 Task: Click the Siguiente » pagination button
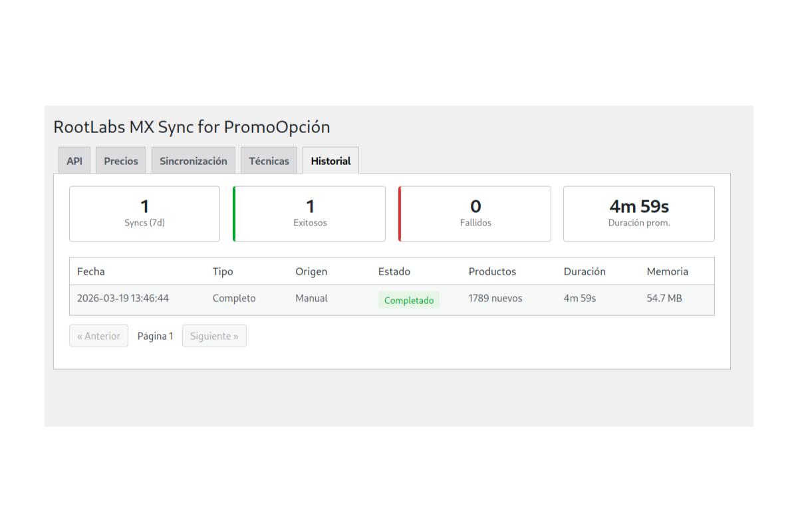click(x=214, y=336)
